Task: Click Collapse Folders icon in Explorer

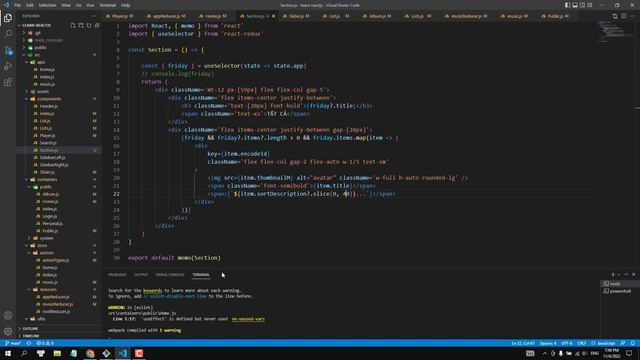Action: (97, 25)
